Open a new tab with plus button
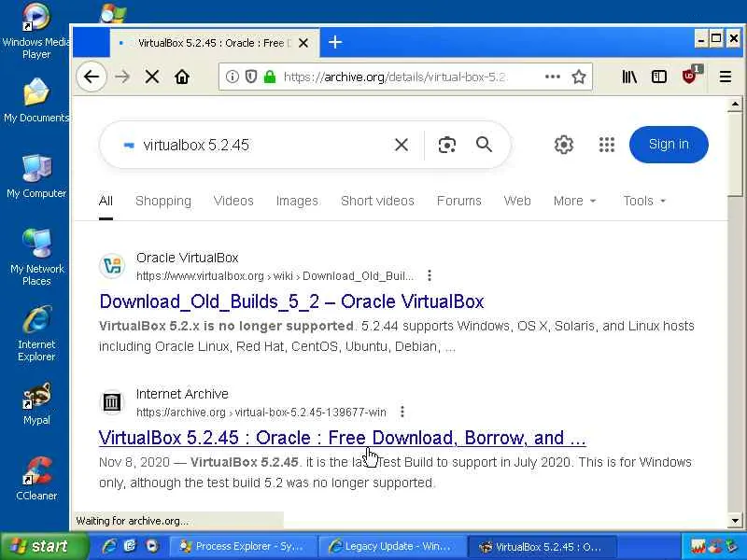The width and height of the screenshot is (747, 560). click(x=335, y=42)
